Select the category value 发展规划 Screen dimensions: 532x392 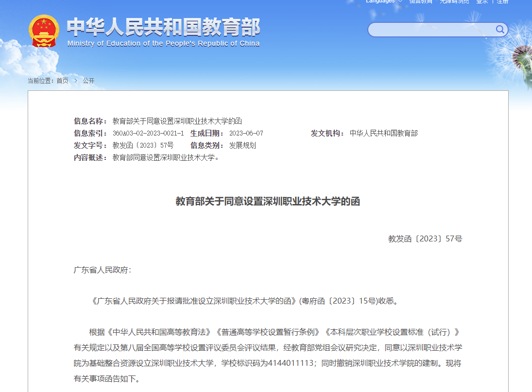(x=242, y=145)
